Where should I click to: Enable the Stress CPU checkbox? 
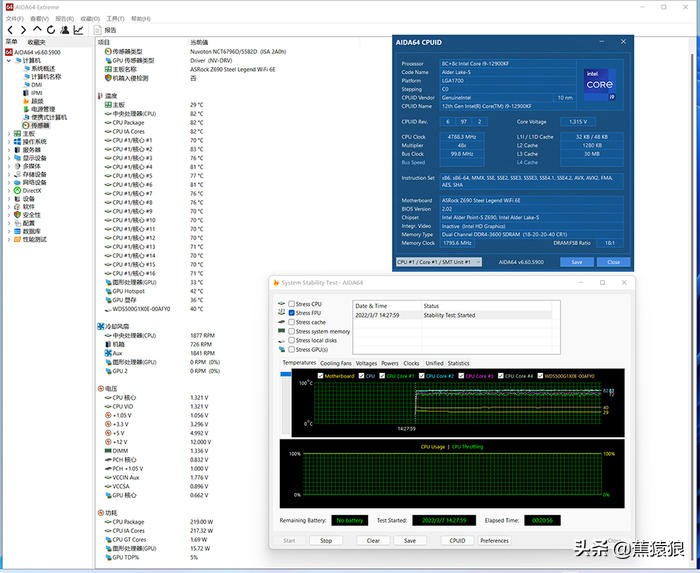(x=292, y=303)
